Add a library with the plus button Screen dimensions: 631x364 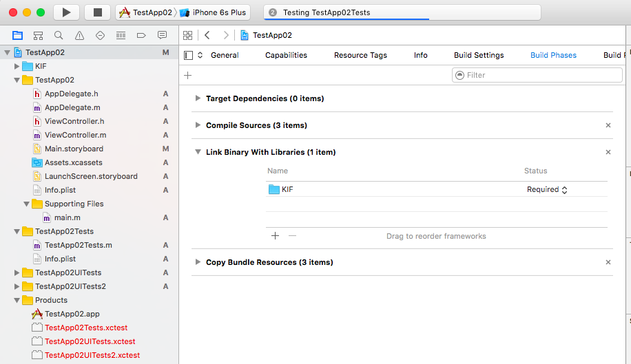[x=275, y=235]
